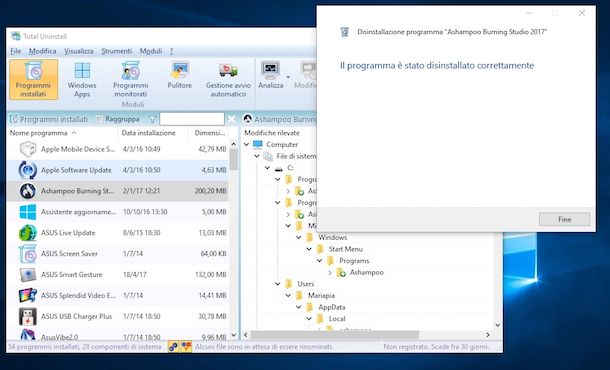This screenshot has width=610, height=370.
Task: Click program list scroll down arrow
Action: [233, 335]
